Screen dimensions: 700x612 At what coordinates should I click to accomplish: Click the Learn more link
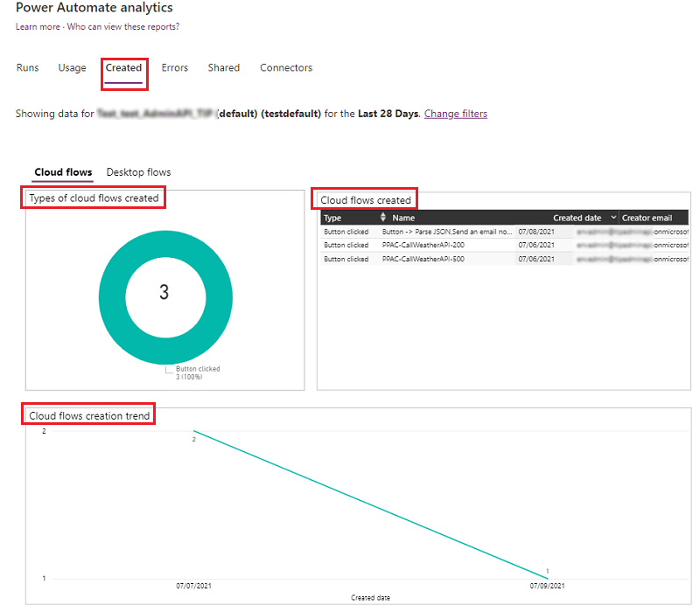click(38, 27)
